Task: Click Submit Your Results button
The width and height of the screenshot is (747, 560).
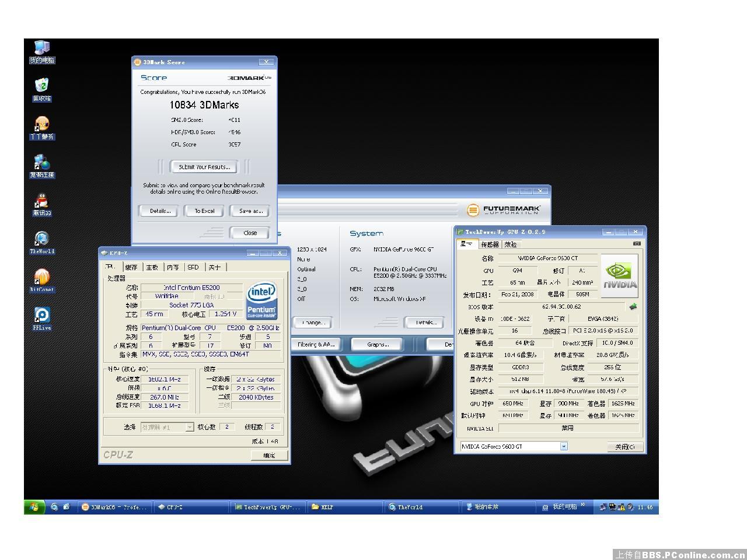Action: coord(204,167)
